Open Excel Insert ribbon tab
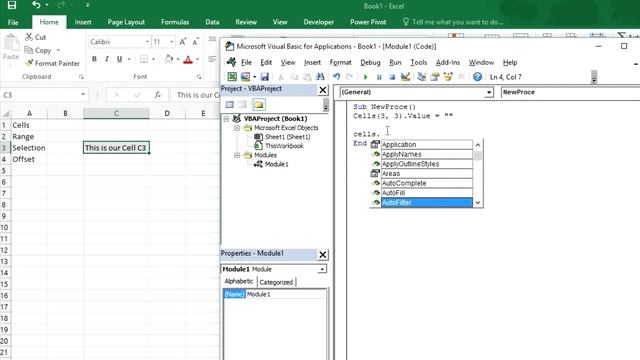Image resolution: width=640 pixels, height=360 pixels. click(x=83, y=22)
